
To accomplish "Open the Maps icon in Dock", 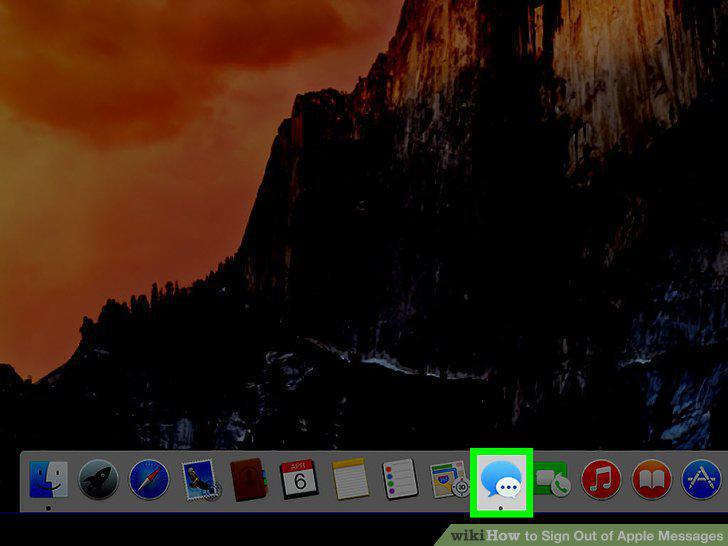I will tap(449, 479).
